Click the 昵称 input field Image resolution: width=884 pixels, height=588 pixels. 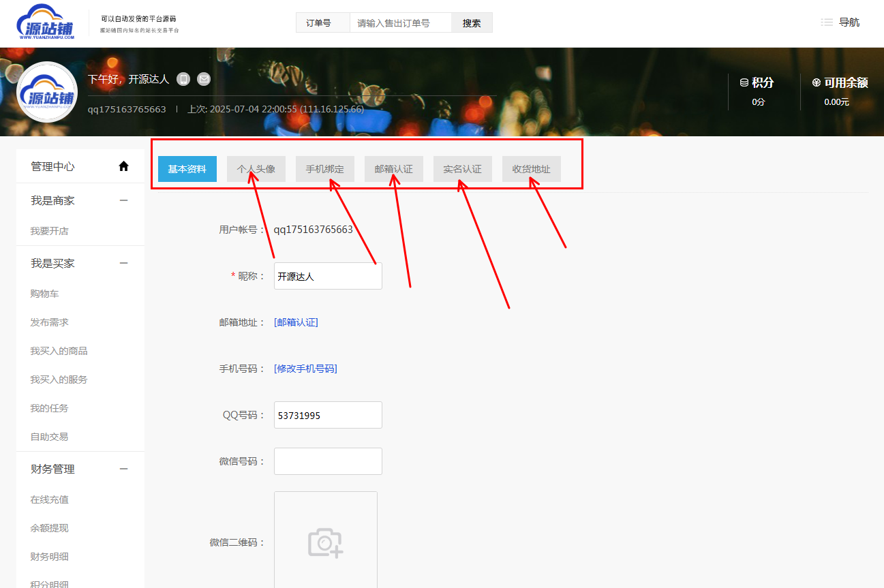click(x=328, y=276)
